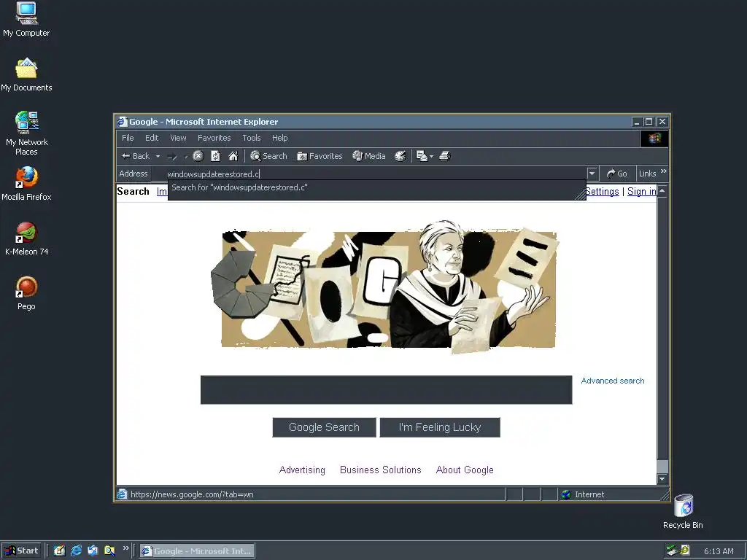Open the Favorites menu in menu bar
This screenshot has height=560, width=747.
[x=214, y=138]
